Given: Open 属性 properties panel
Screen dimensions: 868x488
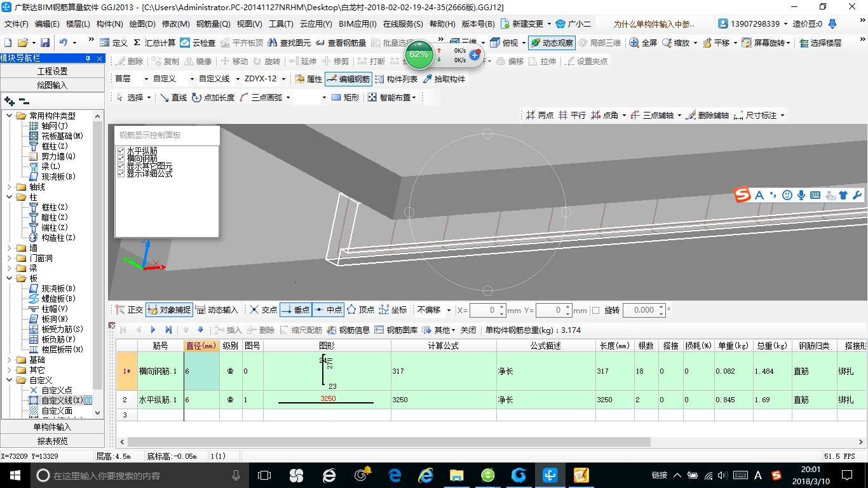Looking at the screenshot, I should coord(309,79).
